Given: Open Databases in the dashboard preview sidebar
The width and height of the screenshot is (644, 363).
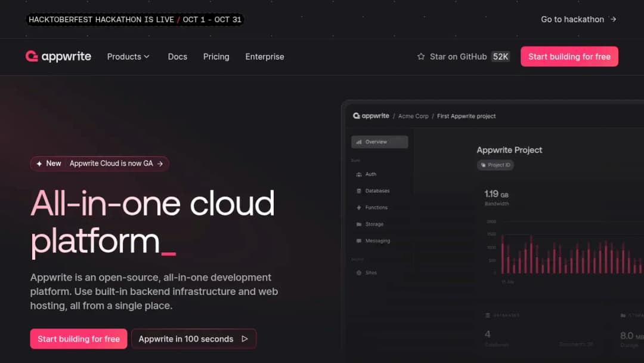Looking at the screenshot, I should pos(377,190).
